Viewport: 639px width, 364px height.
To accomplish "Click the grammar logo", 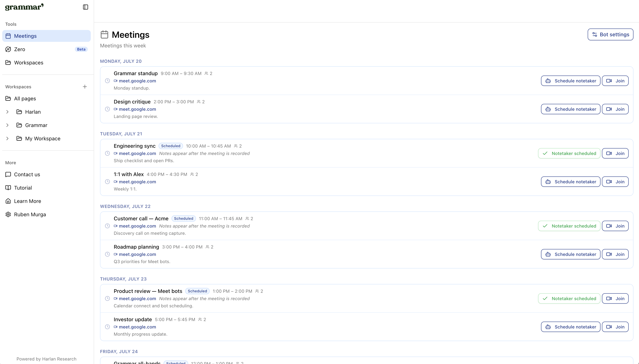I will 24,7.
